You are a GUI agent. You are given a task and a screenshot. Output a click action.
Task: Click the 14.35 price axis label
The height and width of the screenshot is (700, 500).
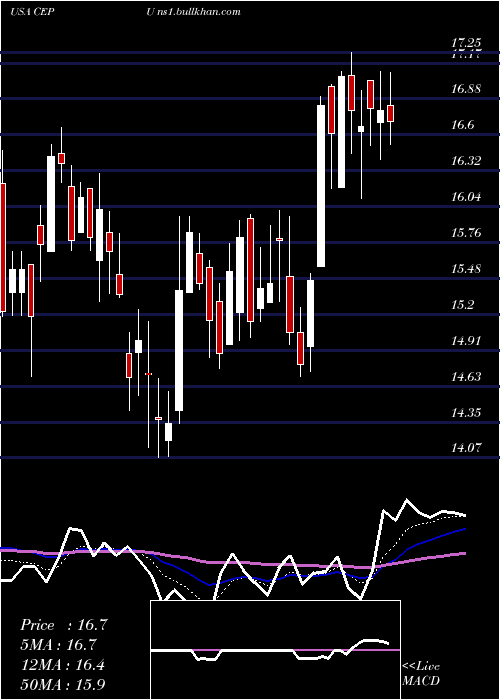click(x=466, y=412)
